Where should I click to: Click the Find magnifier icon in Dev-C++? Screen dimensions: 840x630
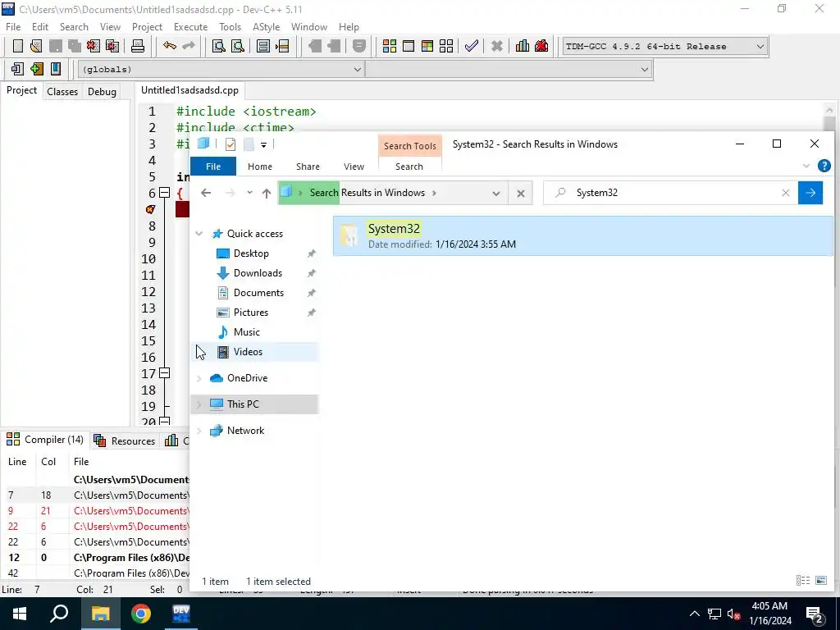click(x=218, y=46)
